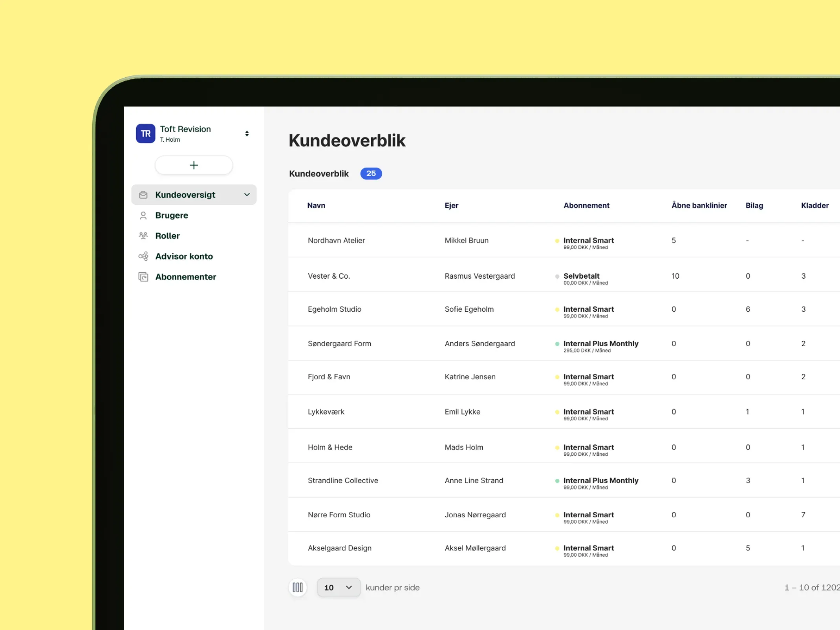The height and width of the screenshot is (630, 840).
Task: Click the kunder pr side label
Action: point(393,588)
